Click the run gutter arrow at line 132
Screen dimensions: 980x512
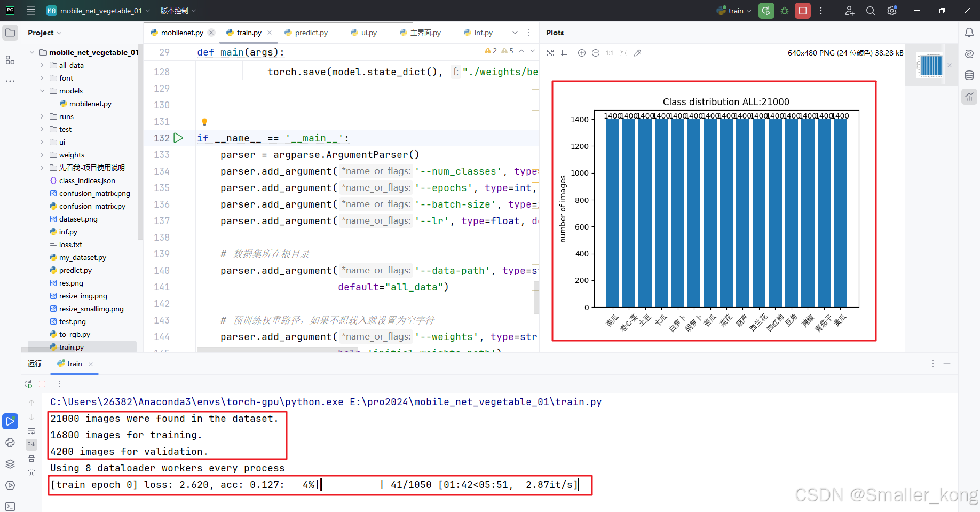pyautogui.click(x=178, y=138)
